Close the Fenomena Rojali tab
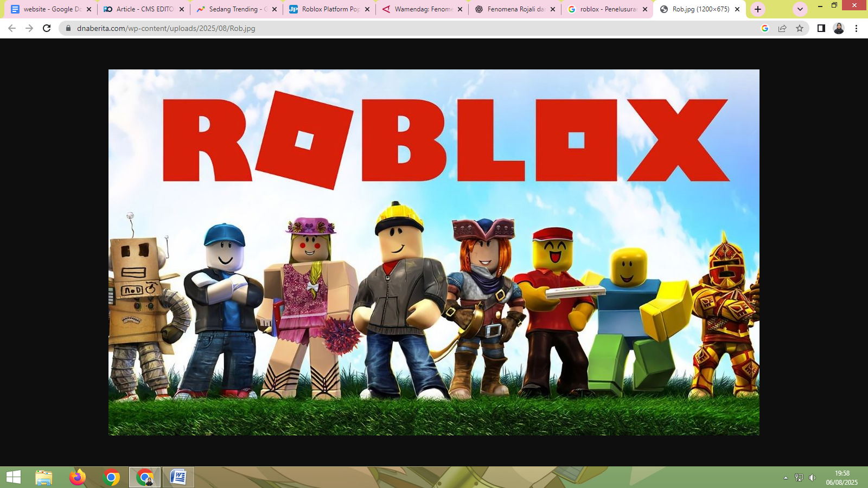868x488 pixels. click(x=553, y=9)
